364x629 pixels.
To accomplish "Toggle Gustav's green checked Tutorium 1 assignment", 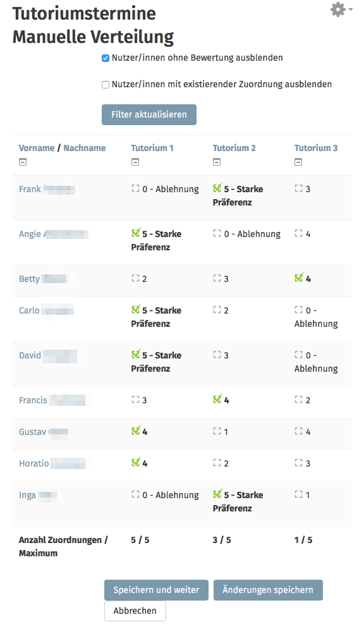I will 136,431.
